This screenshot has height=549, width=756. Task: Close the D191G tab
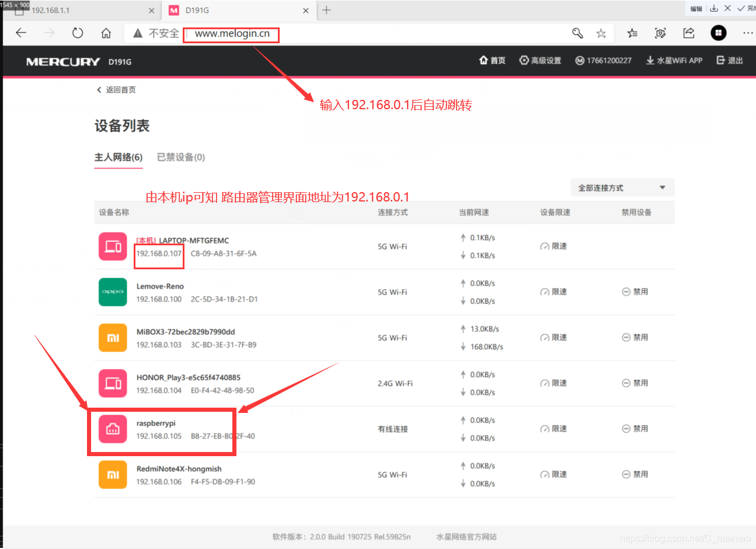306,11
